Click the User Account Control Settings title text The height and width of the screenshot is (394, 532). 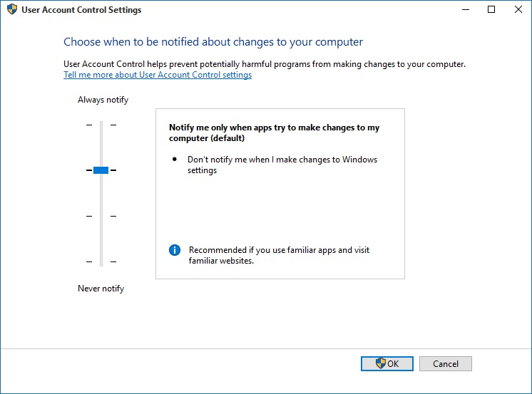click(x=81, y=10)
